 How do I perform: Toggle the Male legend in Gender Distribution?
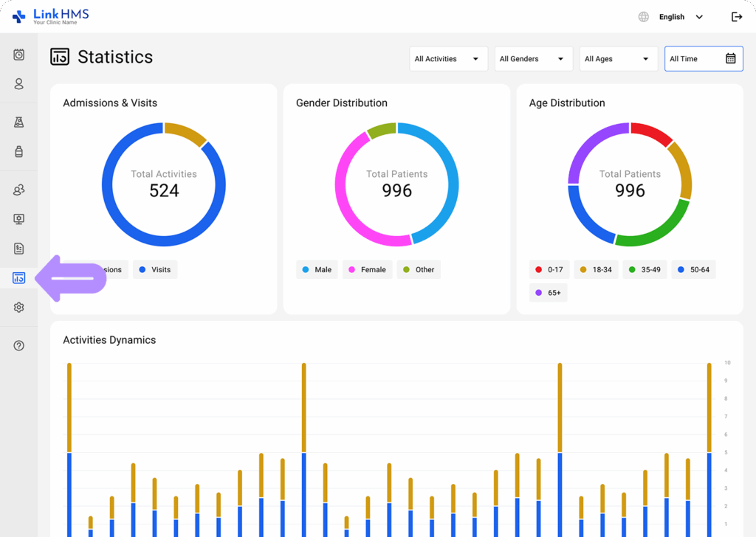click(317, 269)
